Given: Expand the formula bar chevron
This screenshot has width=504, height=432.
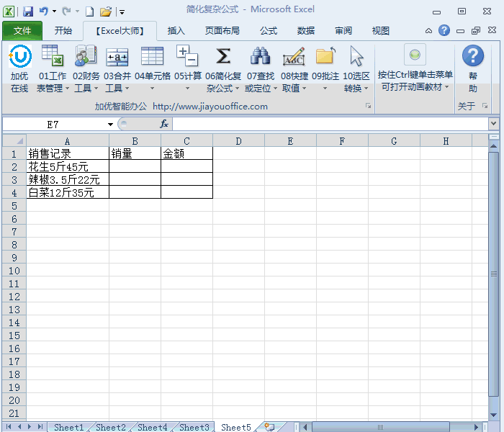Looking at the screenshot, I should (493, 123).
